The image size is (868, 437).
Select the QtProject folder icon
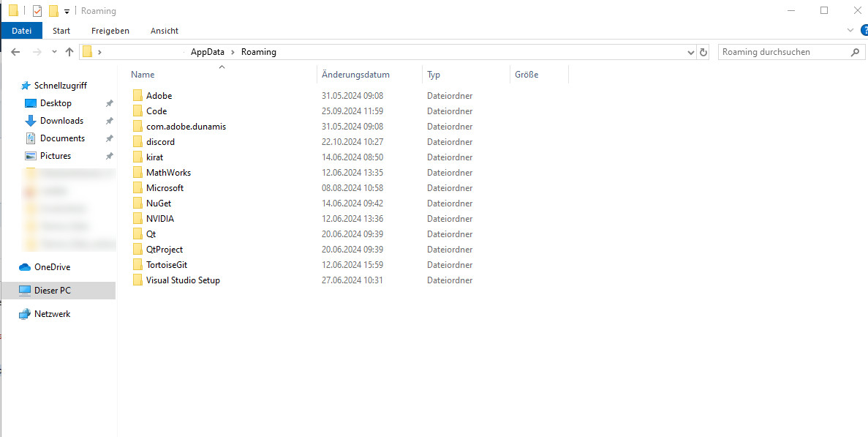137,249
